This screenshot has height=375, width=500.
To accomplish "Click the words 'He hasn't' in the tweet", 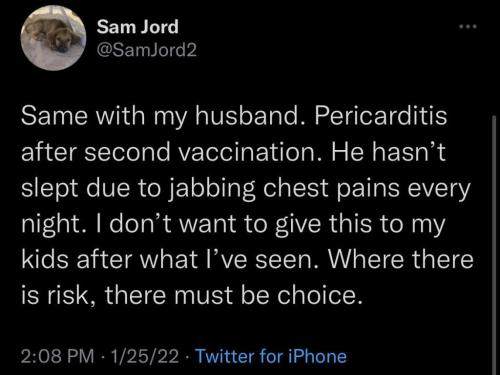I will coord(388,152).
